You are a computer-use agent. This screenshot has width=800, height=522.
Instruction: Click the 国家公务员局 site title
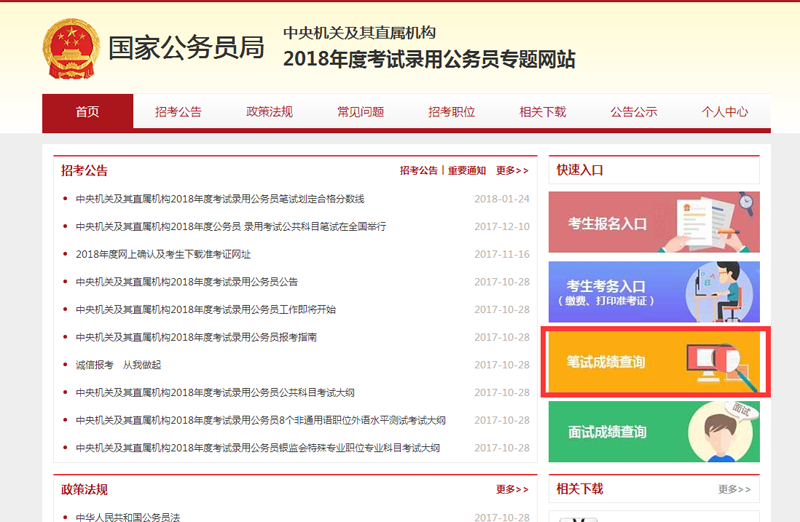coord(186,48)
